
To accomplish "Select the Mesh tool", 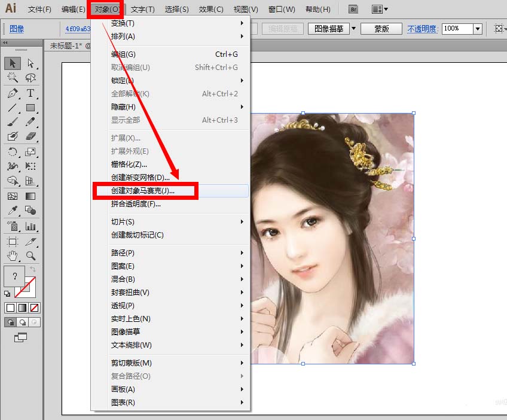I will pyautogui.click(x=13, y=196).
